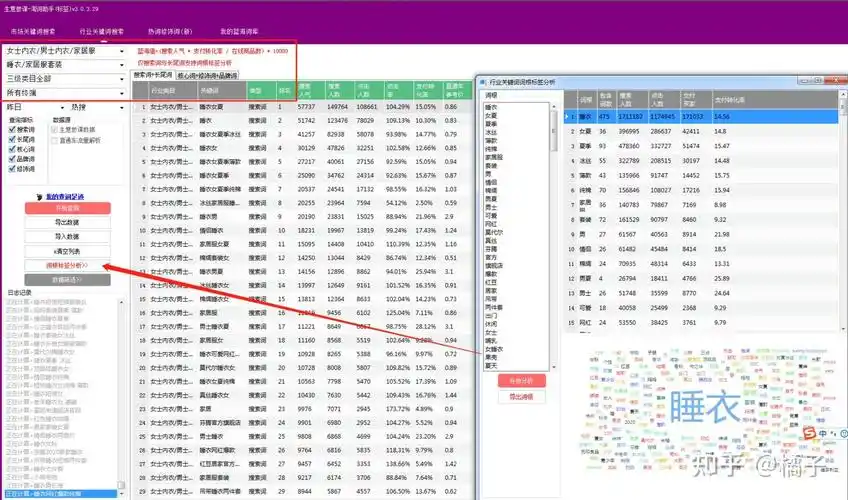Click the popup window title bar icon
This screenshot has height=500, width=848.
click(483, 82)
